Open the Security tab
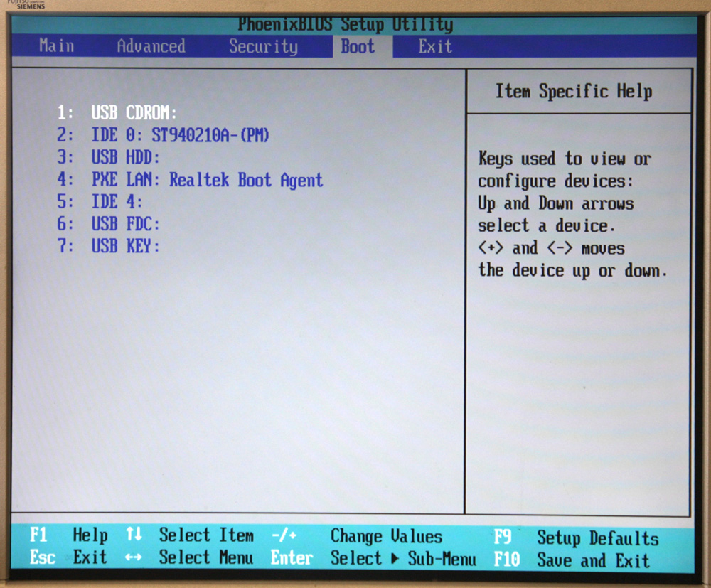The height and width of the screenshot is (588, 711). click(x=263, y=47)
